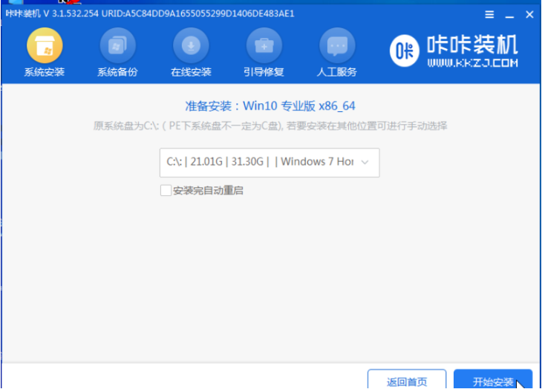Click the 准备安装 Win10 专业版 heading
Viewport: 542px width, 392px height.
[270, 106]
